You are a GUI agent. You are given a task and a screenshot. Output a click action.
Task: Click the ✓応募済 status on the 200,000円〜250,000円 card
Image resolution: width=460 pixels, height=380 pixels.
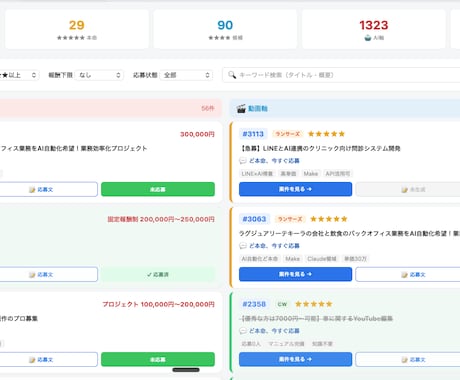[x=158, y=274]
